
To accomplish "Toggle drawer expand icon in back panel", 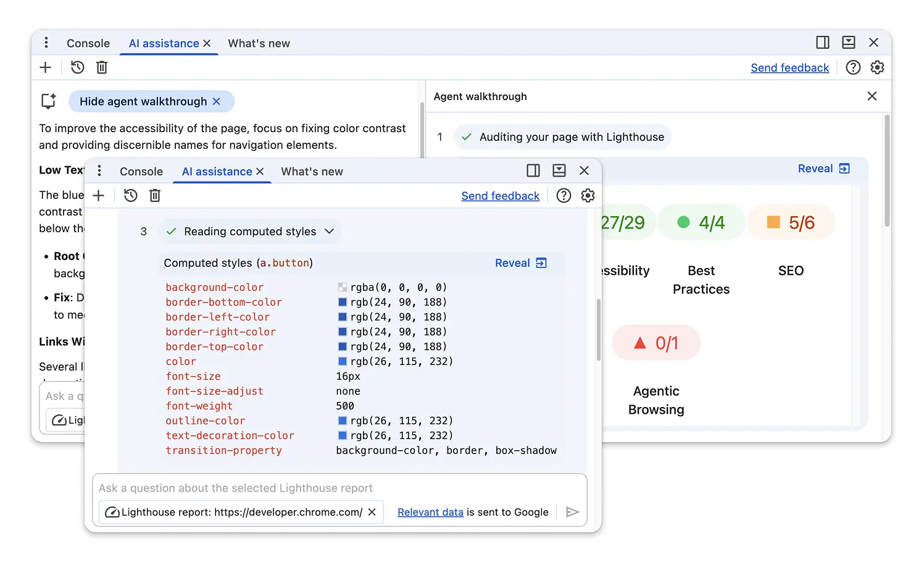I will (x=849, y=43).
